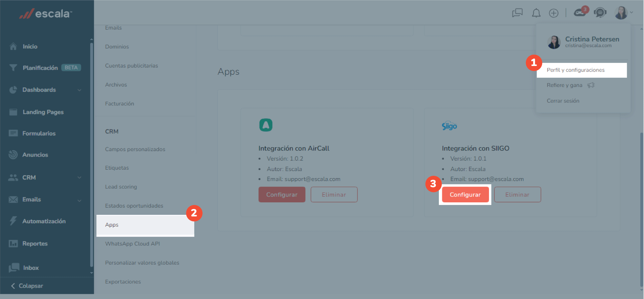This screenshot has height=299, width=644.
Task: Click the Escala logo
Action: (46, 13)
